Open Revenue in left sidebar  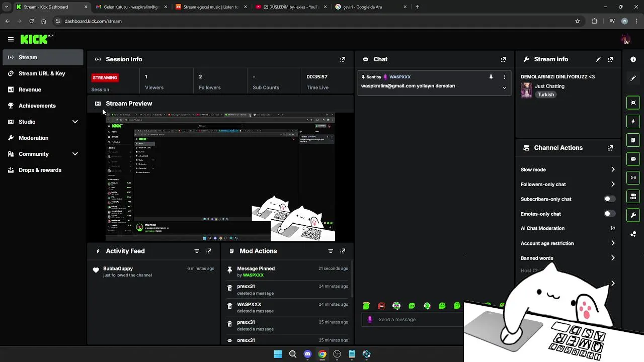click(x=43, y=89)
